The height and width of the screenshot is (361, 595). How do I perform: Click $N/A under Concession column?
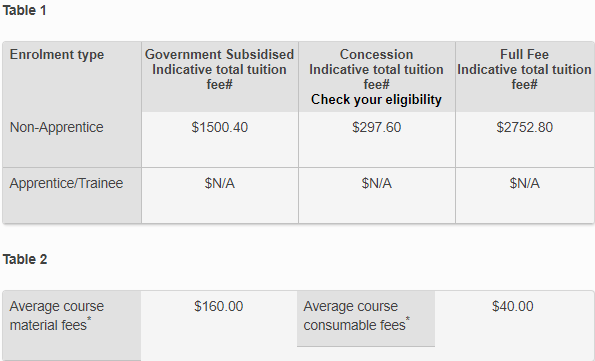click(x=376, y=183)
